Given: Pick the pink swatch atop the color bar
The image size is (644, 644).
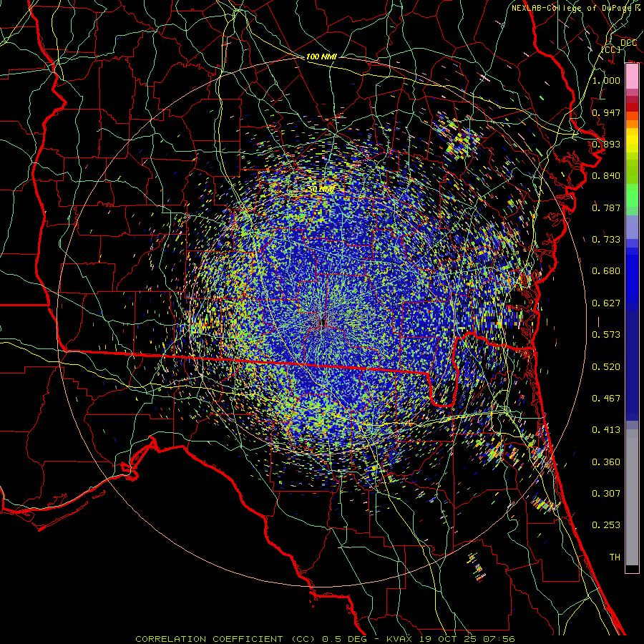Looking at the screenshot, I should 632,77.
